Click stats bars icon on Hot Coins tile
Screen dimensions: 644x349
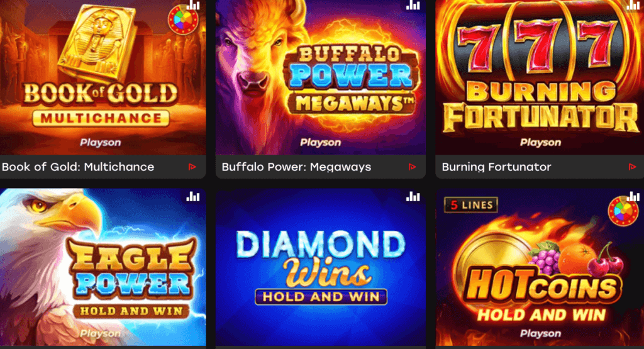pyautogui.click(x=633, y=197)
